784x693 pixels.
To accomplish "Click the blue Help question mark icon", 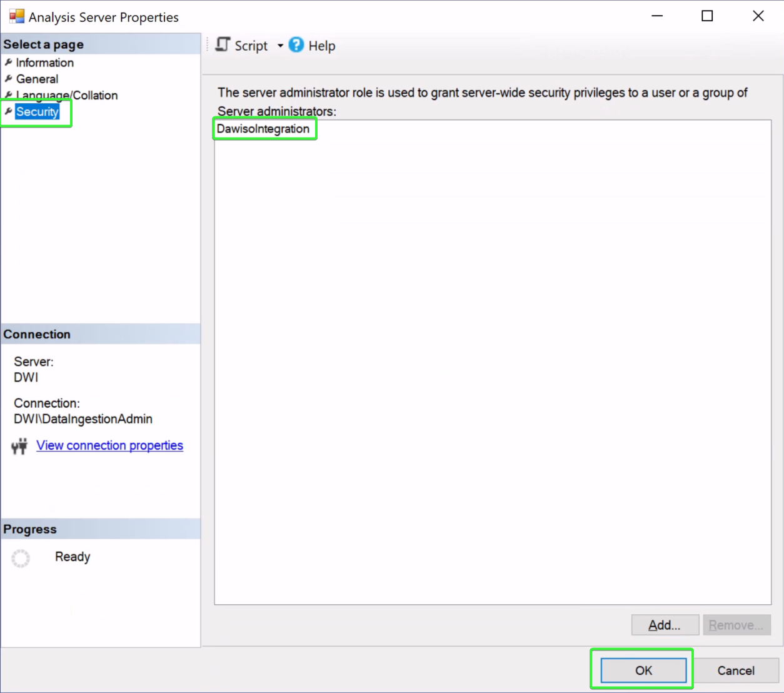I will [x=296, y=45].
